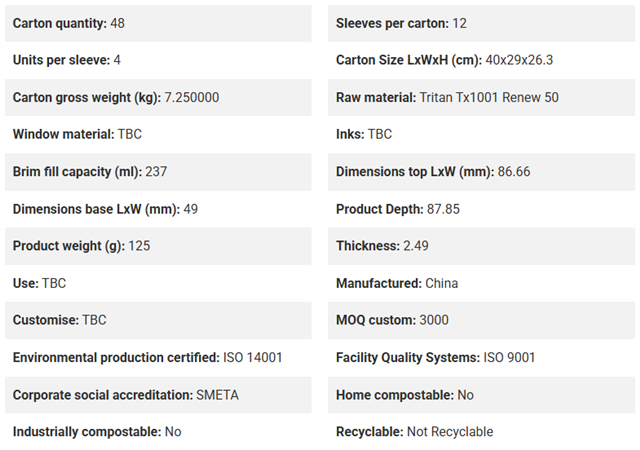Image resolution: width=640 pixels, height=450 pixels.
Task: Select Brim fill capacity row
Action: pos(158,172)
